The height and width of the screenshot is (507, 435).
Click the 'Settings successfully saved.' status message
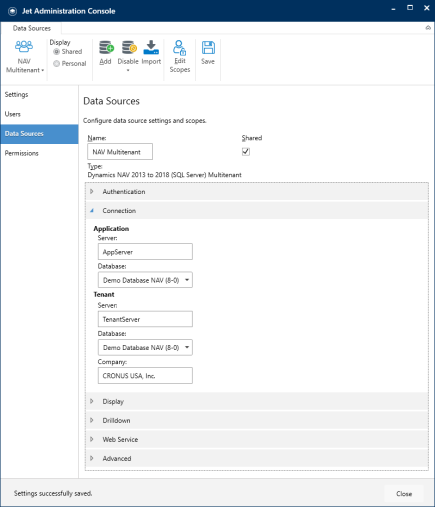click(x=53, y=493)
